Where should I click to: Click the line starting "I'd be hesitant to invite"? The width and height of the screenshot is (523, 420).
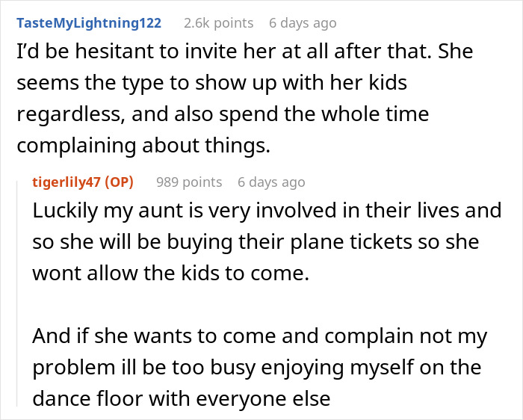[245, 52]
